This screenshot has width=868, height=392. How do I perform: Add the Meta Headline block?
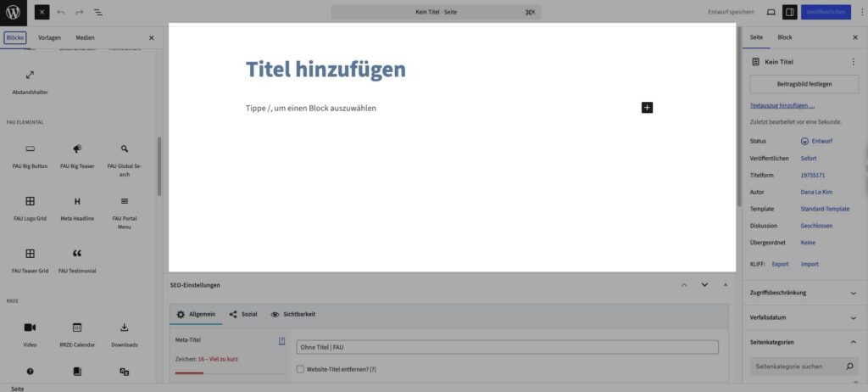77,207
